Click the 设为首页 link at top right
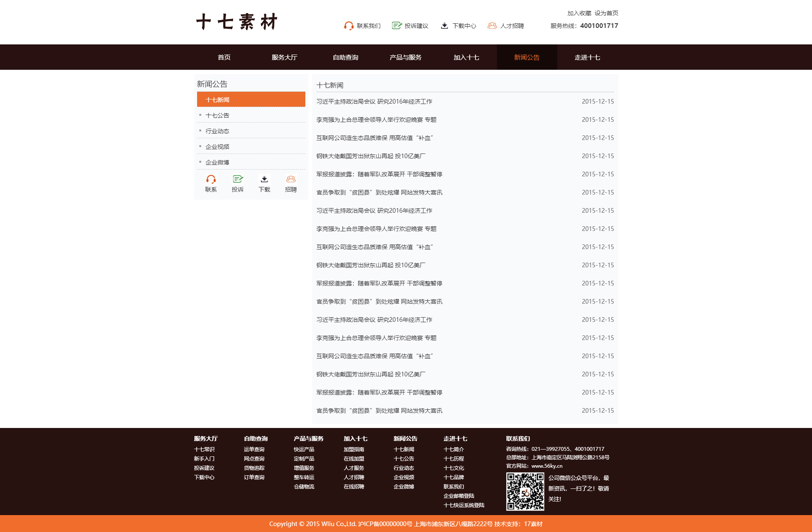812x532 pixels. click(606, 13)
